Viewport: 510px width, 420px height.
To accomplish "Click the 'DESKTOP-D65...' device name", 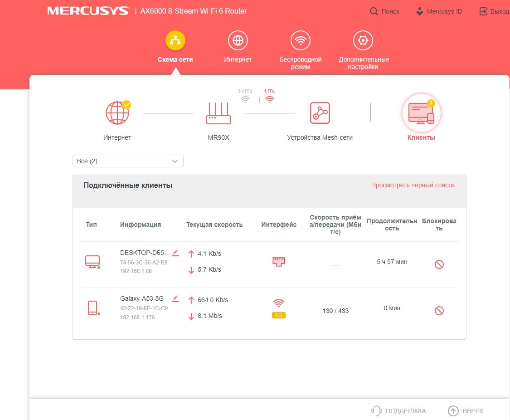I will 145,253.
